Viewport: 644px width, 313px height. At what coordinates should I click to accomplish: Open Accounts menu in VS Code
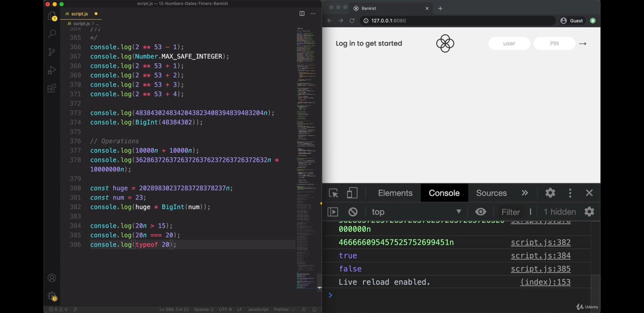coord(52,278)
